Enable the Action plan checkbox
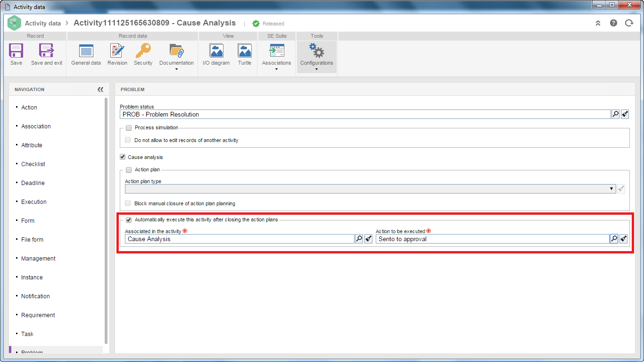This screenshot has width=644, height=362. click(x=129, y=169)
